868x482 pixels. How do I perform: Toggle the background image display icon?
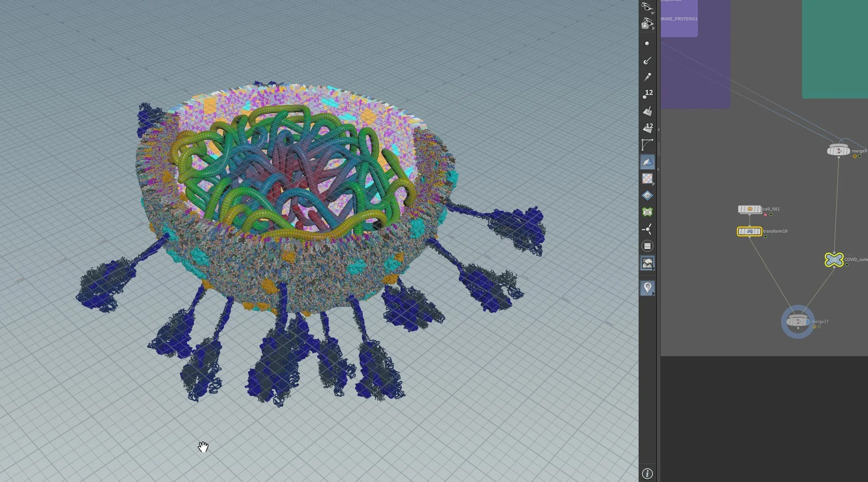tap(647, 263)
